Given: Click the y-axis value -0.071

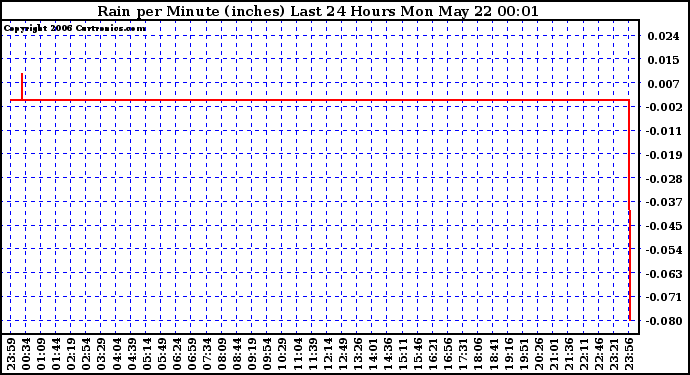Looking at the screenshot, I should pos(663,297).
